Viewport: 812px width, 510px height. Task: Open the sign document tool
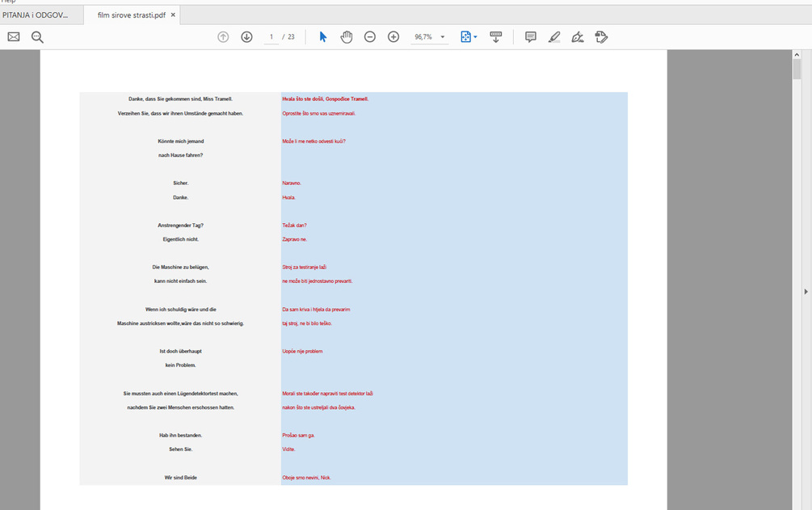coord(578,37)
